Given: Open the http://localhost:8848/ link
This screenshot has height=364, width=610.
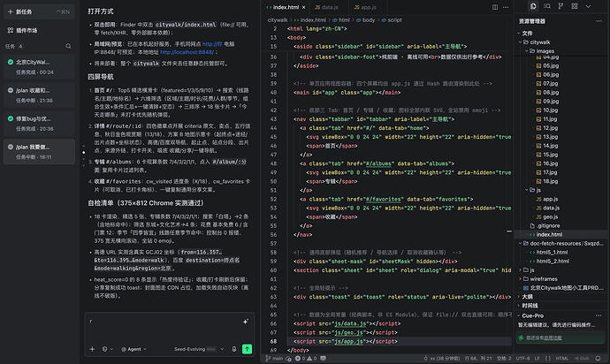Looking at the screenshot, I should [x=187, y=52].
